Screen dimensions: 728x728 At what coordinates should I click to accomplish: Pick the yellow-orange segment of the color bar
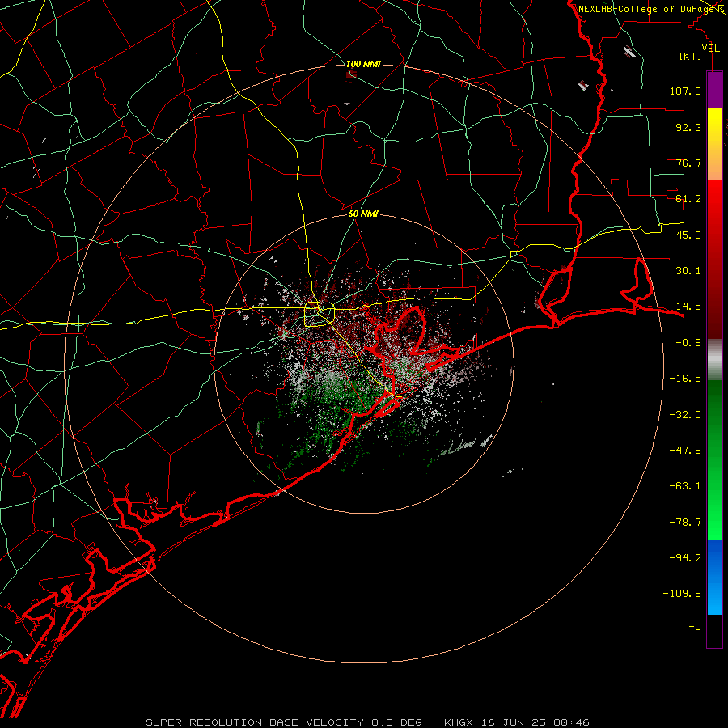pyautogui.click(x=714, y=144)
